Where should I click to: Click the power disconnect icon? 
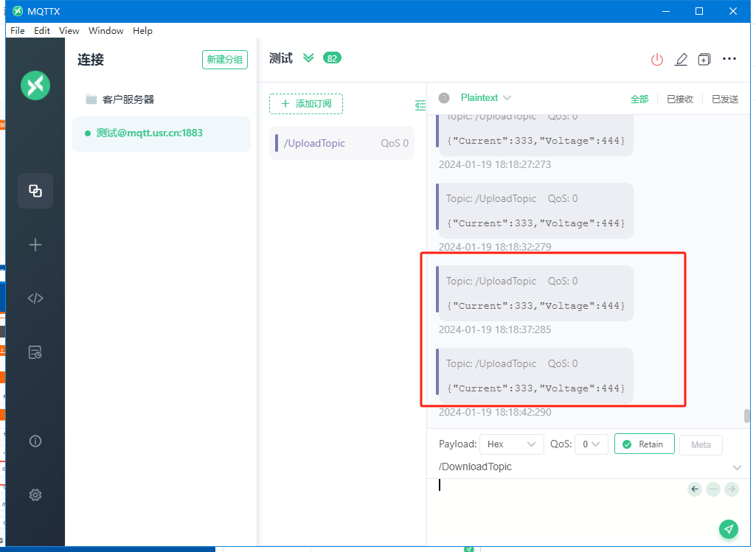pyautogui.click(x=657, y=60)
